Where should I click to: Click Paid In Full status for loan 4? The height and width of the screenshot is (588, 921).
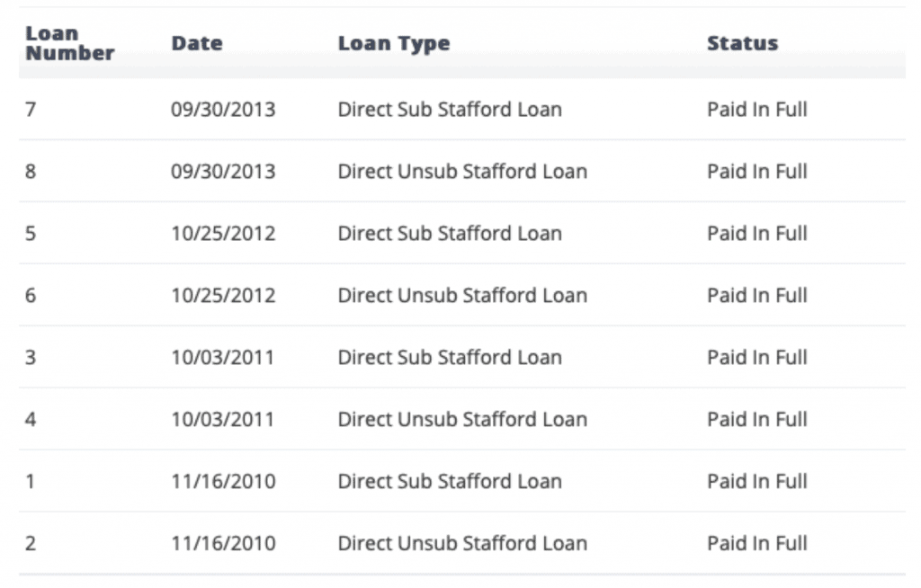click(x=756, y=420)
